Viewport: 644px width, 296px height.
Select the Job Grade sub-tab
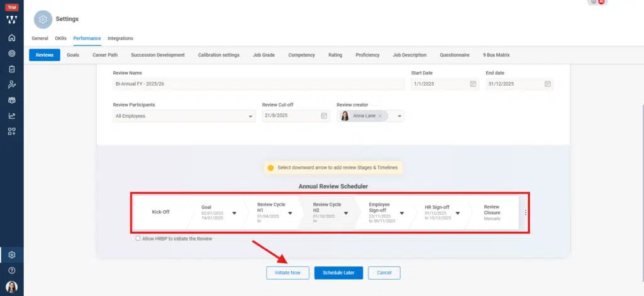[264, 55]
